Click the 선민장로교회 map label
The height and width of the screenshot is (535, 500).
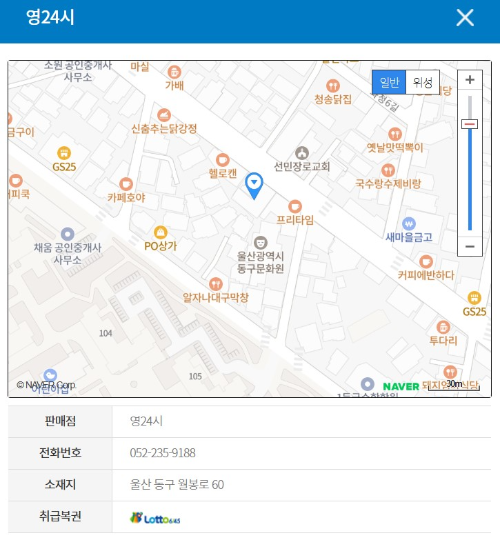click(302, 167)
